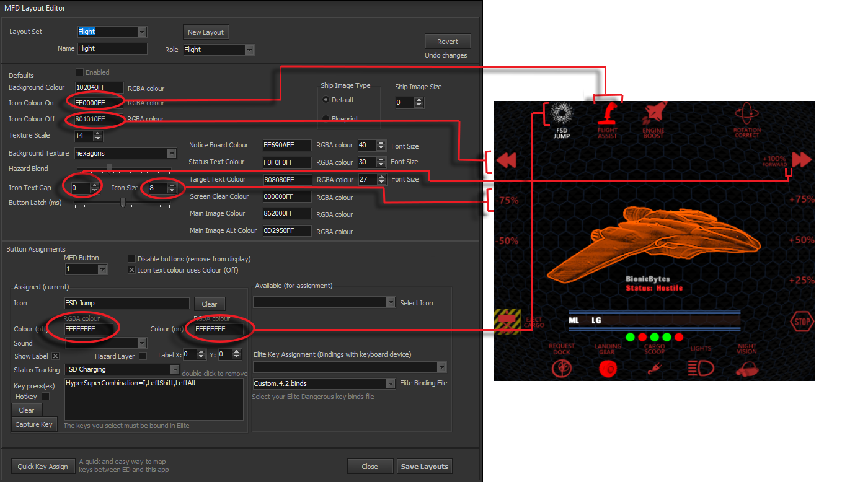Click the Quick Key Assign button

[x=43, y=467]
